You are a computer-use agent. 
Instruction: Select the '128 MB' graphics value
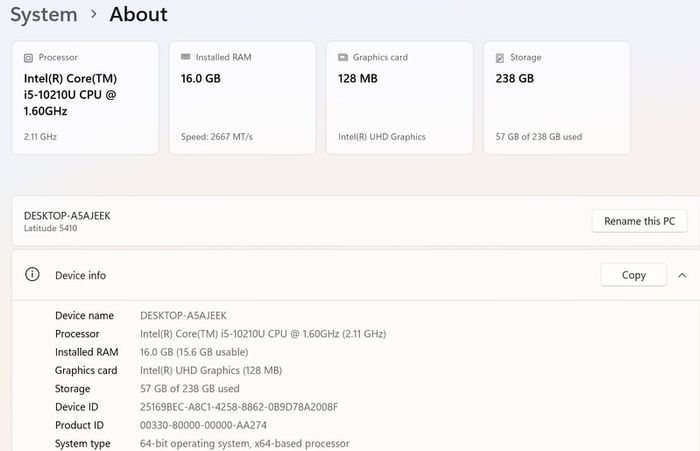point(358,79)
